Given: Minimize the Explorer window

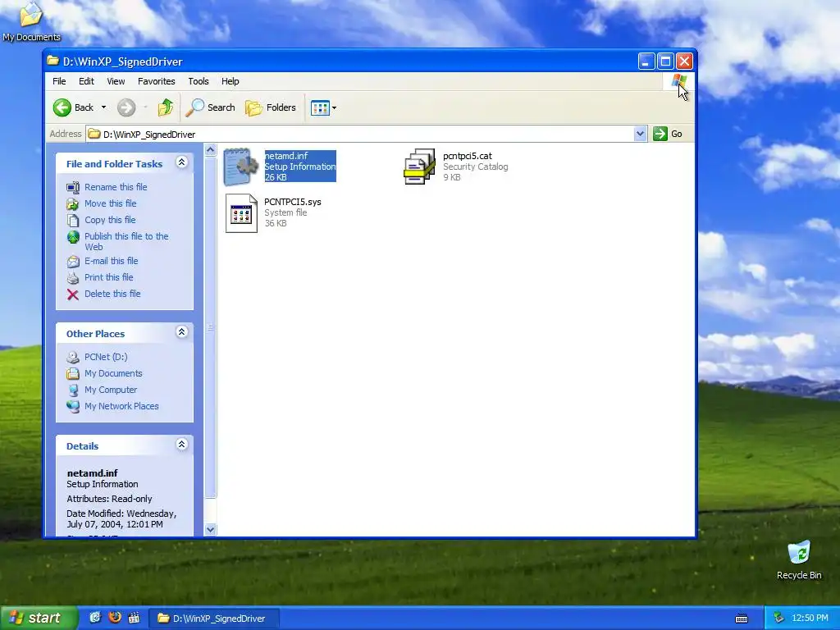Looking at the screenshot, I should (x=646, y=62).
